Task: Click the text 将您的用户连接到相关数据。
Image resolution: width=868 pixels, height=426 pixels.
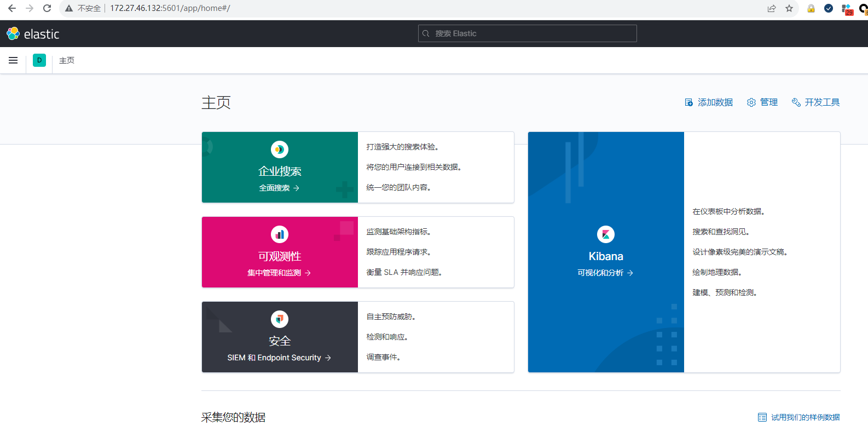Action: [414, 167]
